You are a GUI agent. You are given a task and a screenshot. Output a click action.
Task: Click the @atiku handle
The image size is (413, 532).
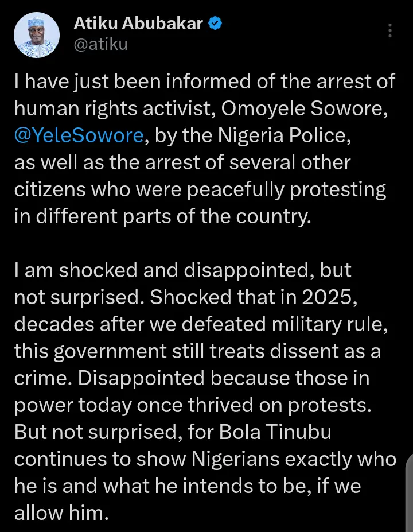tap(100, 44)
